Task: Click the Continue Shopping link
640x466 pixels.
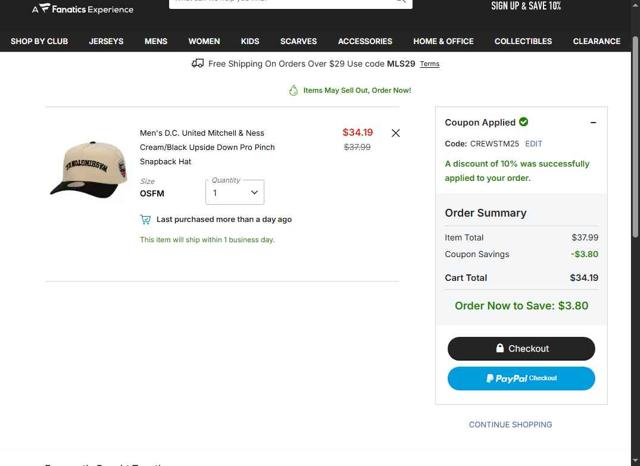Action: tap(510, 424)
